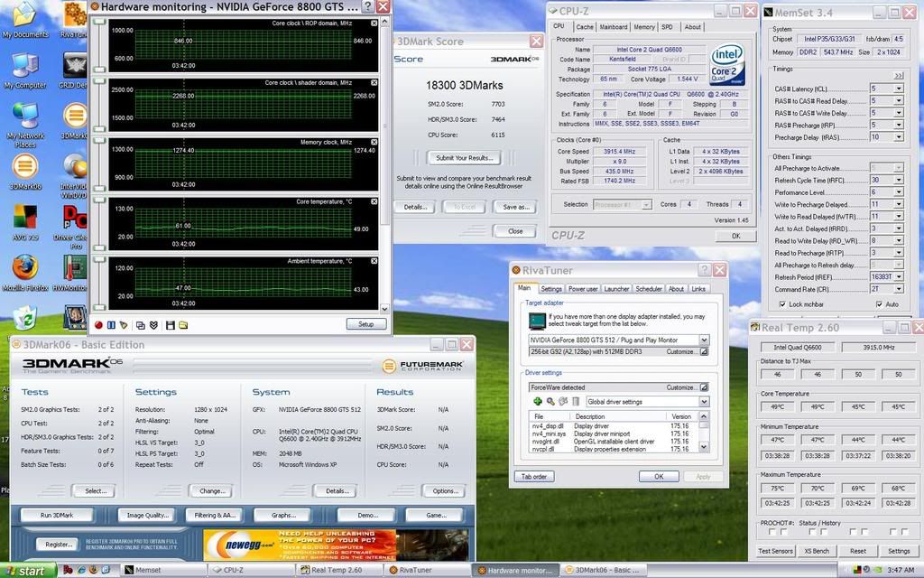Click the XS Bench button in Real Temp

pyautogui.click(x=817, y=551)
